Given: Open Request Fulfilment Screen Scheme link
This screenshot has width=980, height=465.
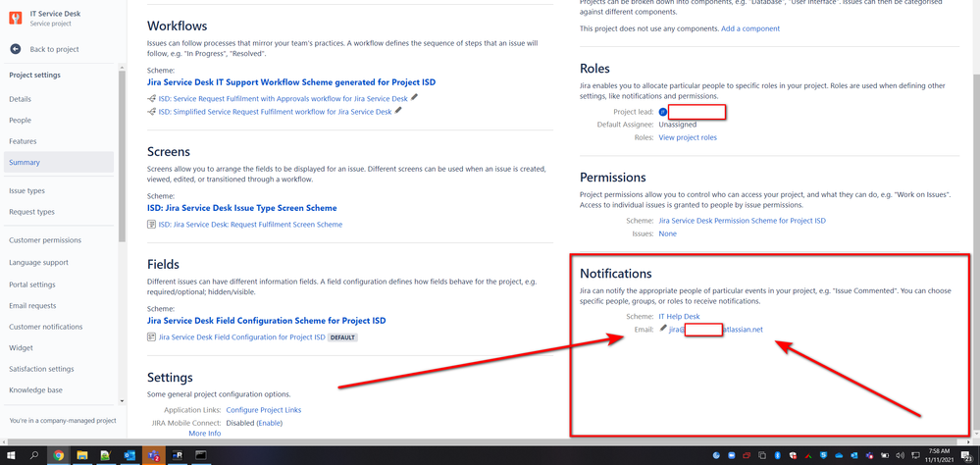Looking at the screenshot, I should coord(250,225).
